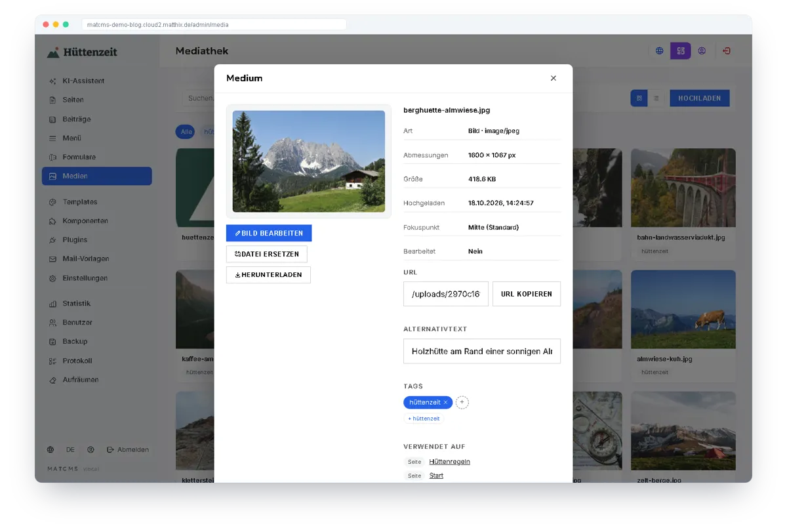The height and width of the screenshot is (532, 787).
Task: Click the browser address bar
Action: (x=214, y=24)
